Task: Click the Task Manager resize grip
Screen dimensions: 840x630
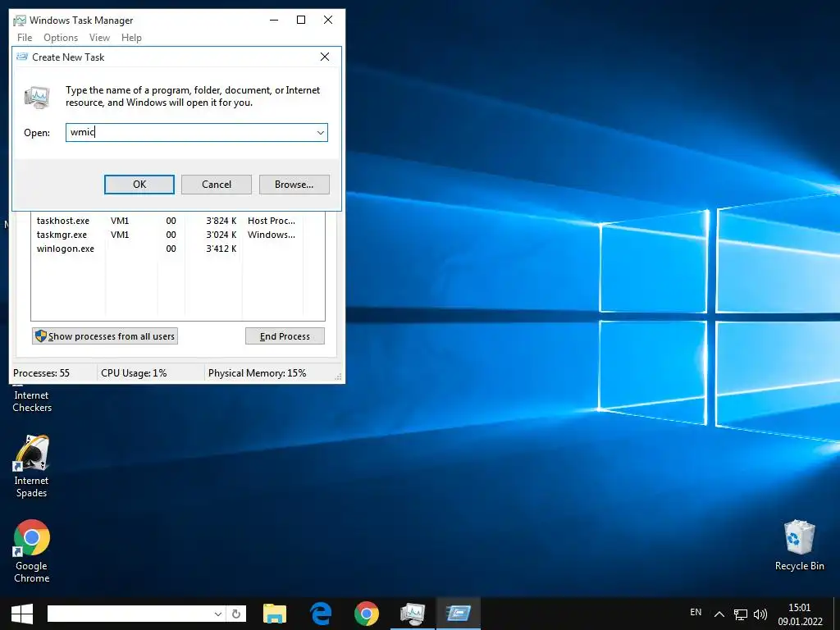Action: click(338, 377)
